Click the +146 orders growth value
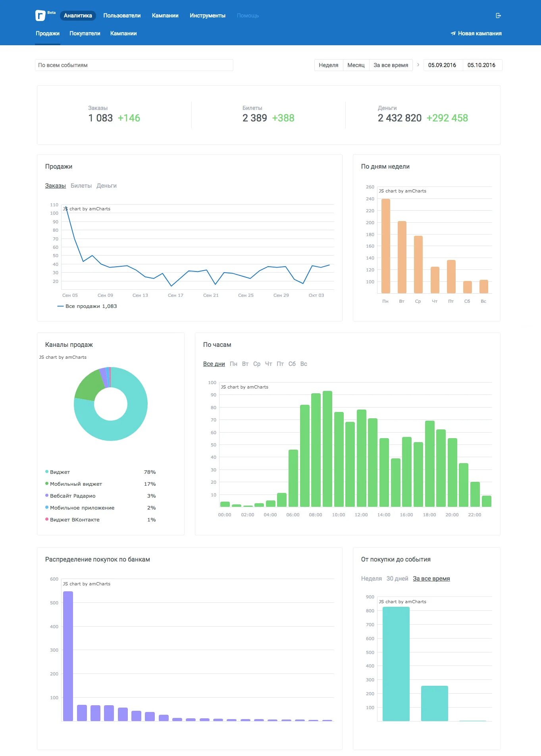Image resolution: width=541 pixels, height=756 pixels. [129, 118]
